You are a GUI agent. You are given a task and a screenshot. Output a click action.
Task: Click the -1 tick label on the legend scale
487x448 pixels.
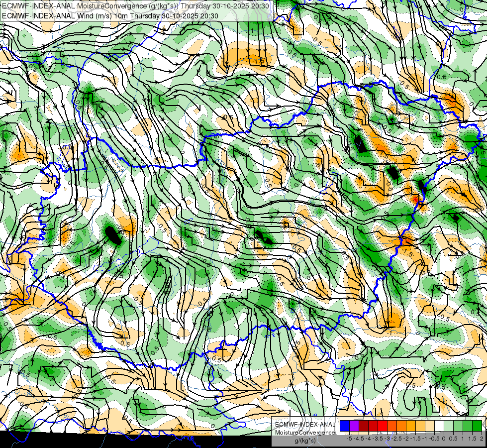pos(425,439)
